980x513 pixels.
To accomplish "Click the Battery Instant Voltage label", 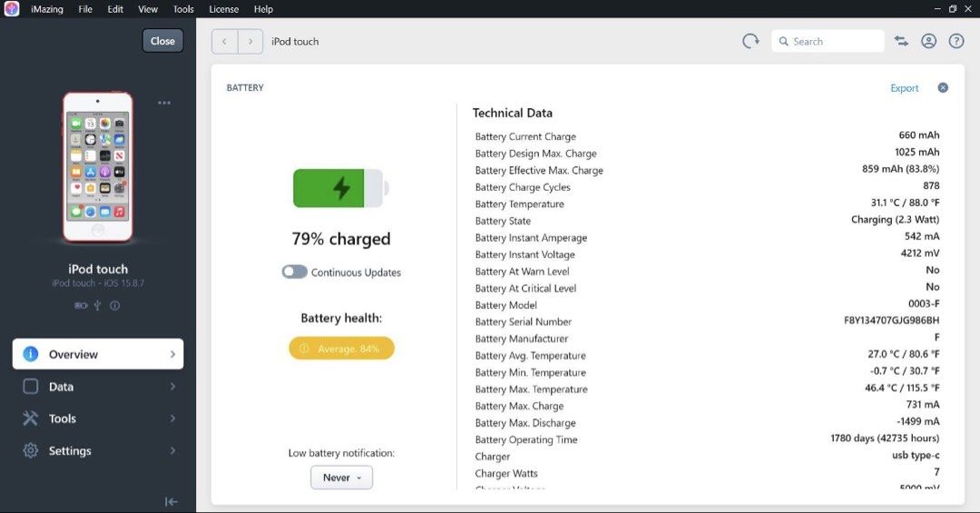I will tap(525, 254).
